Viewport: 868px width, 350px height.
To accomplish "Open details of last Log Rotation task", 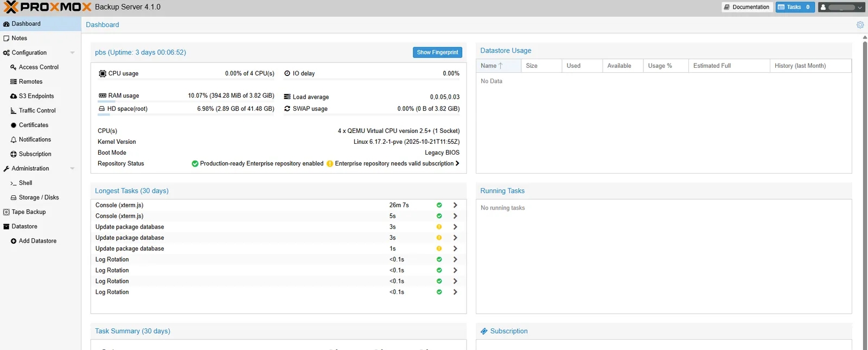I will tap(455, 292).
